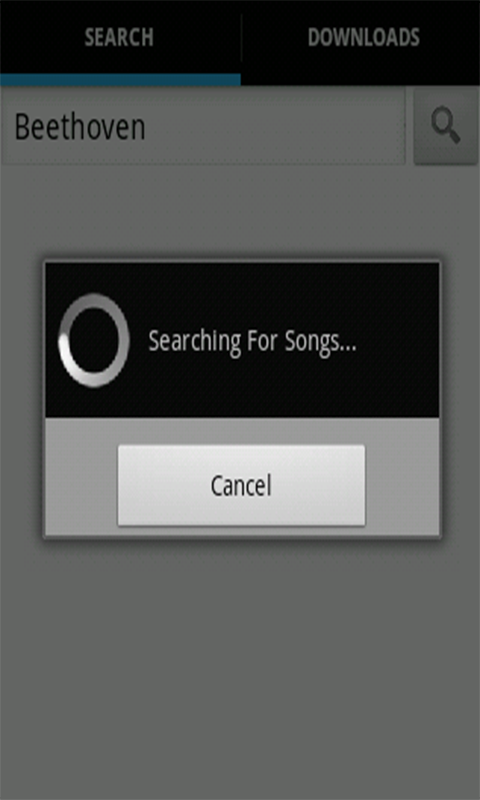
Task: Tap the dimmed area between search box and dialog
Action: click(x=240, y=212)
